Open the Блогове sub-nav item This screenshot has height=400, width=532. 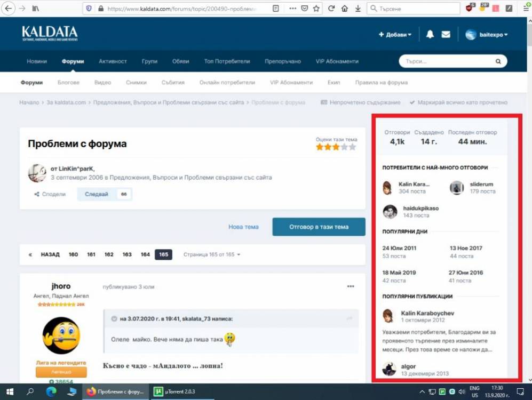[x=68, y=82]
